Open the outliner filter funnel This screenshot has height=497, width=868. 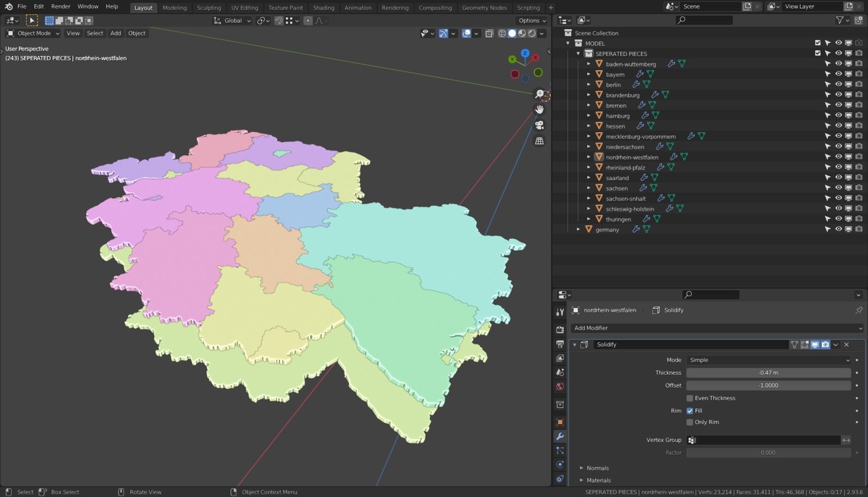point(839,20)
